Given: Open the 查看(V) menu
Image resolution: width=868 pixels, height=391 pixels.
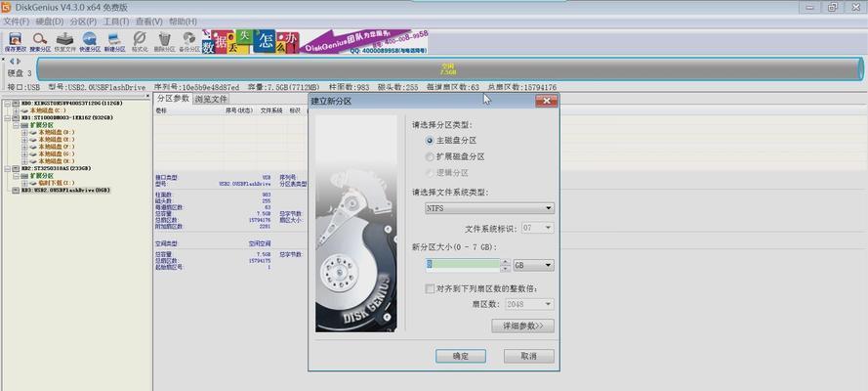Looking at the screenshot, I should pyautogui.click(x=149, y=22).
